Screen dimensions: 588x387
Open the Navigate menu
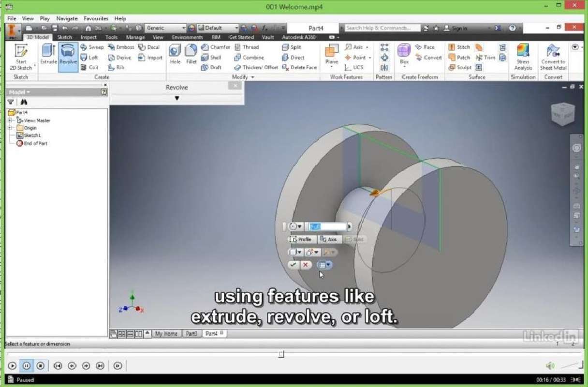tap(66, 18)
